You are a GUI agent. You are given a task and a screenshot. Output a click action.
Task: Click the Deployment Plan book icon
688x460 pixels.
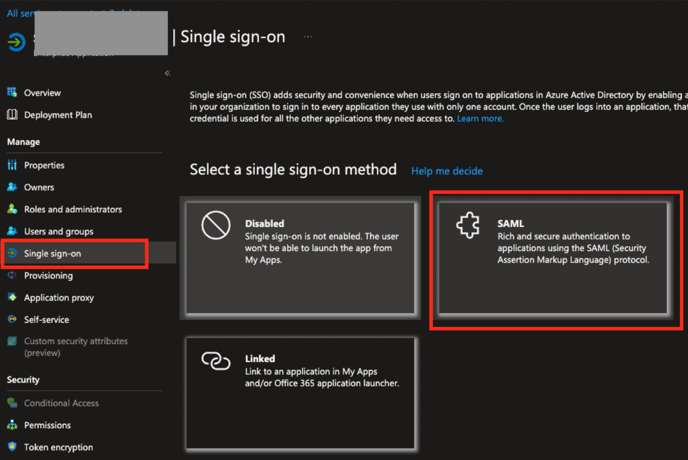pos(13,115)
